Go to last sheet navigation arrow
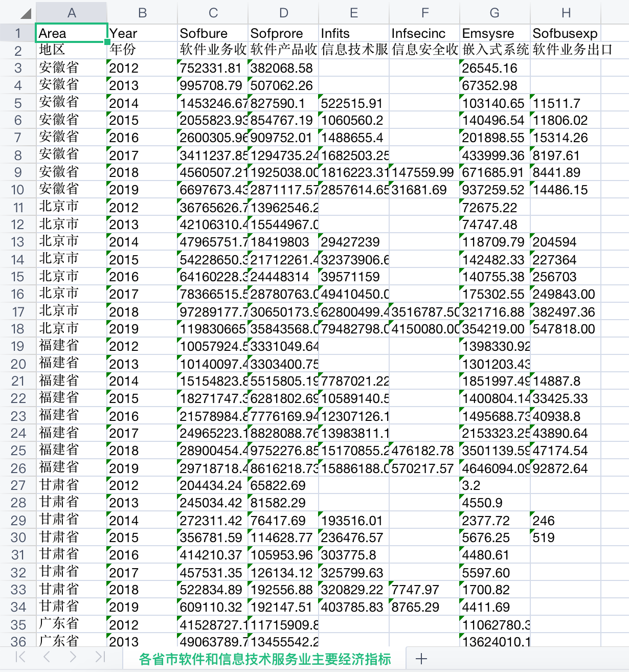Screen dimensions: 629x672 click(100, 657)
